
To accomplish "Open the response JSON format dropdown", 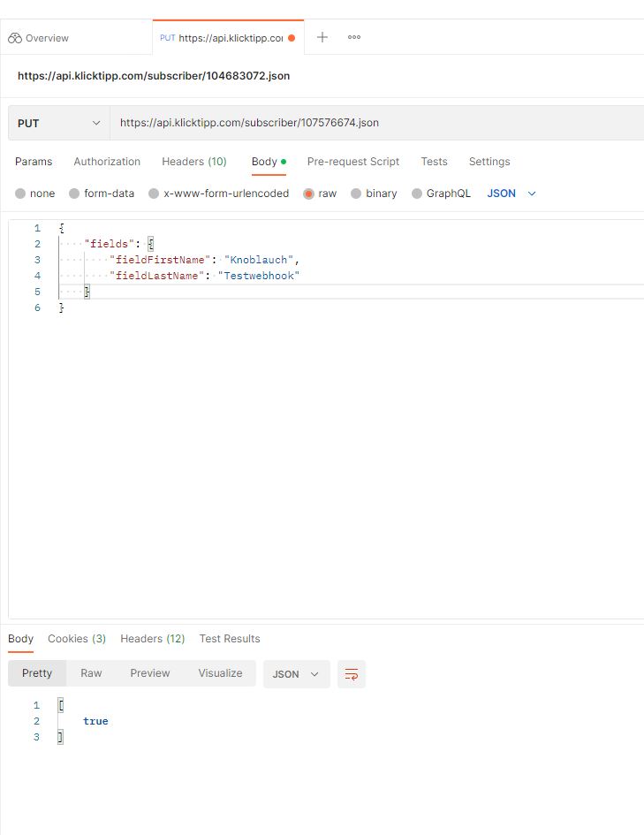I will [296, 674].
